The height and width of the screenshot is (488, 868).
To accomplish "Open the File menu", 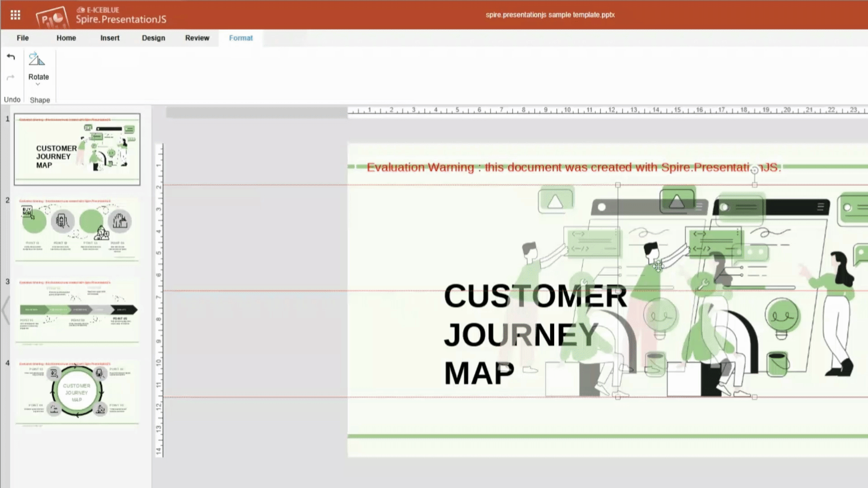I will (x=23, y=38).
